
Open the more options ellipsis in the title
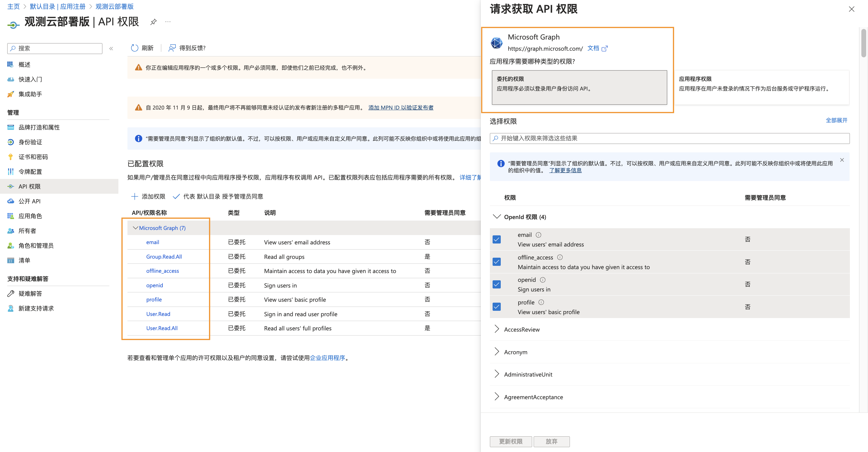(168, 22)
